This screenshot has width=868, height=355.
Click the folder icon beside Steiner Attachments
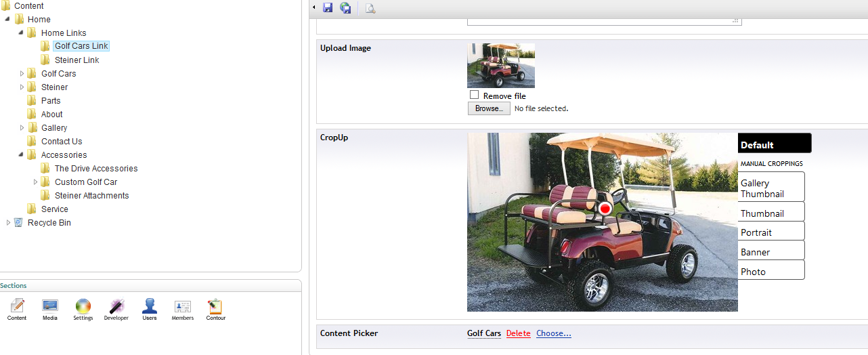(x=45, y=195)
